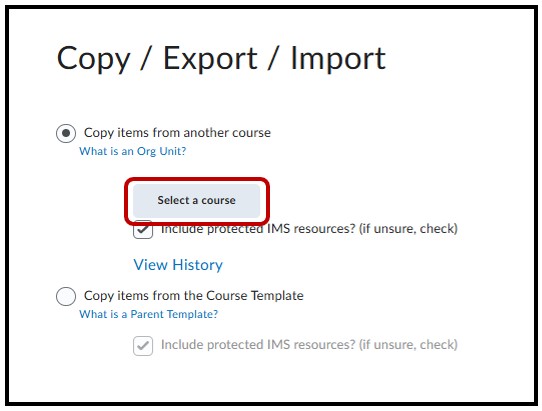Click the red highlight border around 'Select a course'

[197, 180]
